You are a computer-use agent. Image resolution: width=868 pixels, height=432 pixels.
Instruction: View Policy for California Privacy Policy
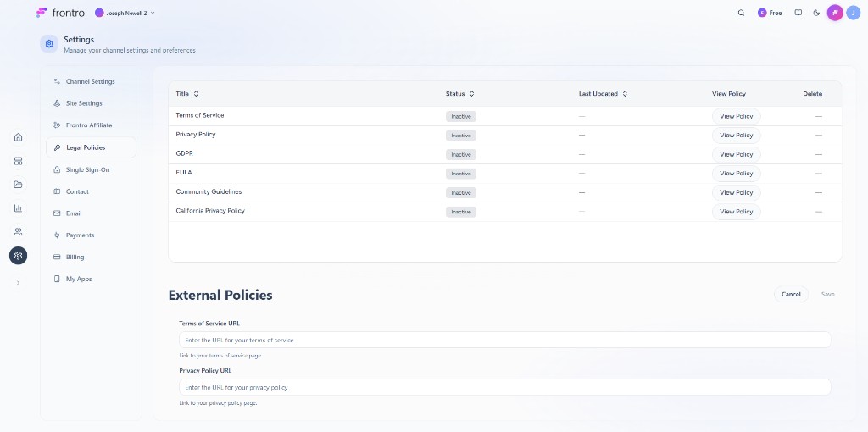(x=737, y=212)
